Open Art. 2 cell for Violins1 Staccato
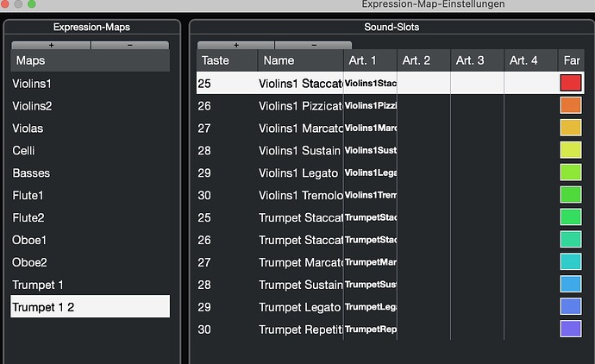The width and height of the screenshot is (595, 364). point(423,84)
